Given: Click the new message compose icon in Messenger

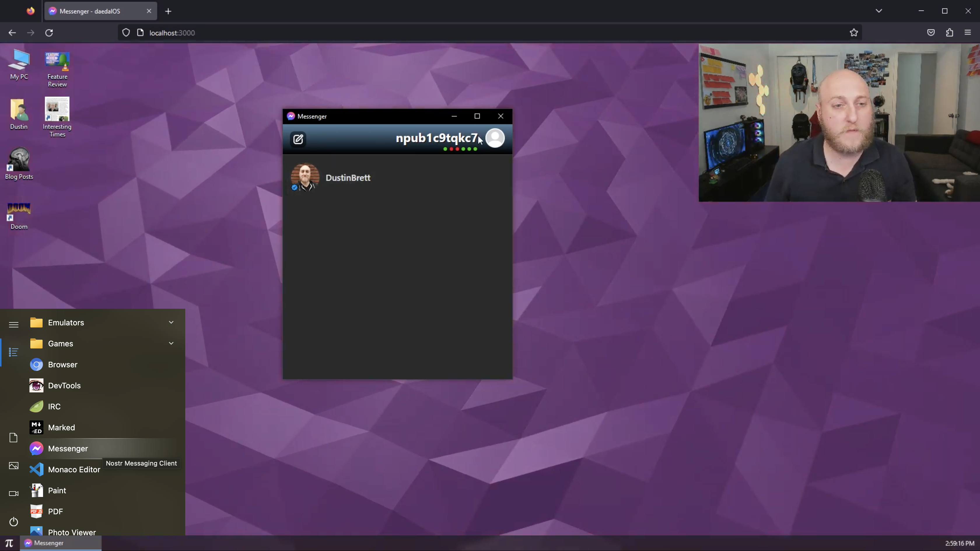Looking at the screenshot, I should click(298, 139).
